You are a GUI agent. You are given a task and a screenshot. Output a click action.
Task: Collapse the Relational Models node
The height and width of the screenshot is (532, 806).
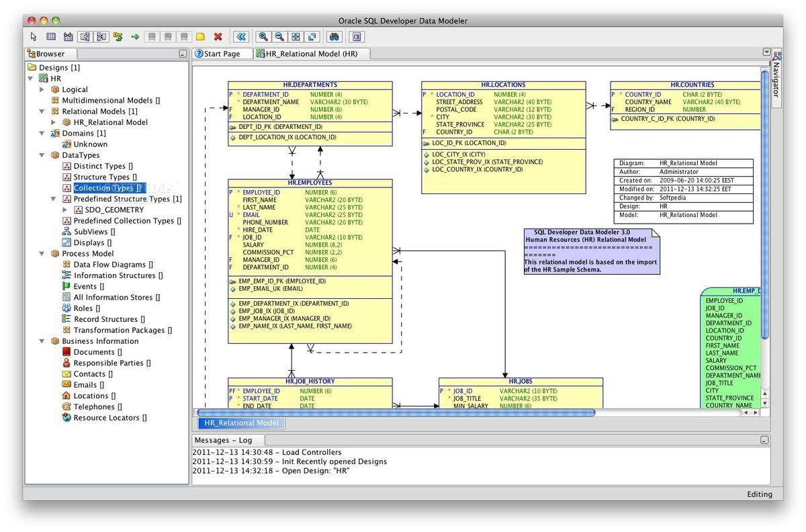pyautogui.click(x=42, y=112)
